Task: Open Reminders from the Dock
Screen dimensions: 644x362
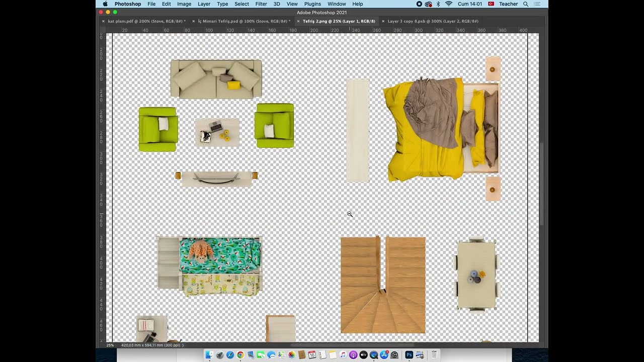Action: [322, 355]
